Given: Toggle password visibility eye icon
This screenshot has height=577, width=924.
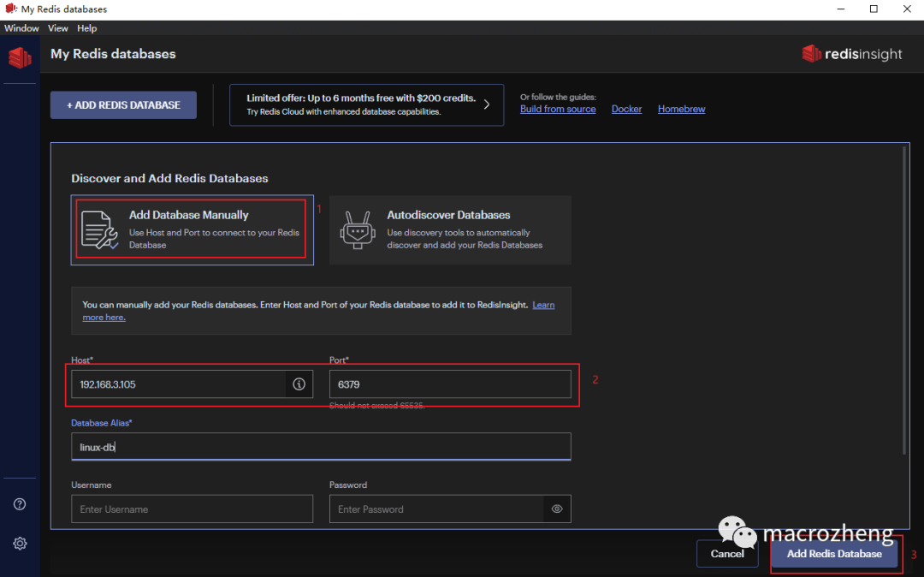Looking at the screenshot, I should click(x=557, y=509).
